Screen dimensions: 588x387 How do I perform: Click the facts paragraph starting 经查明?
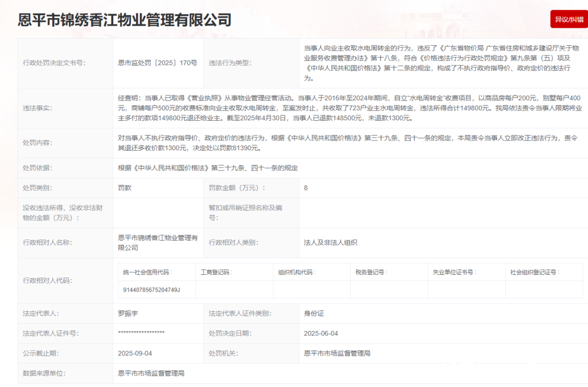click(350, 108)
